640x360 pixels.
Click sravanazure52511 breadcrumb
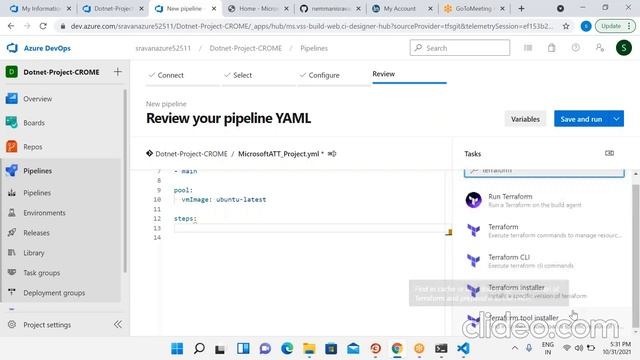pyautogui.click(x=163, y=48)
